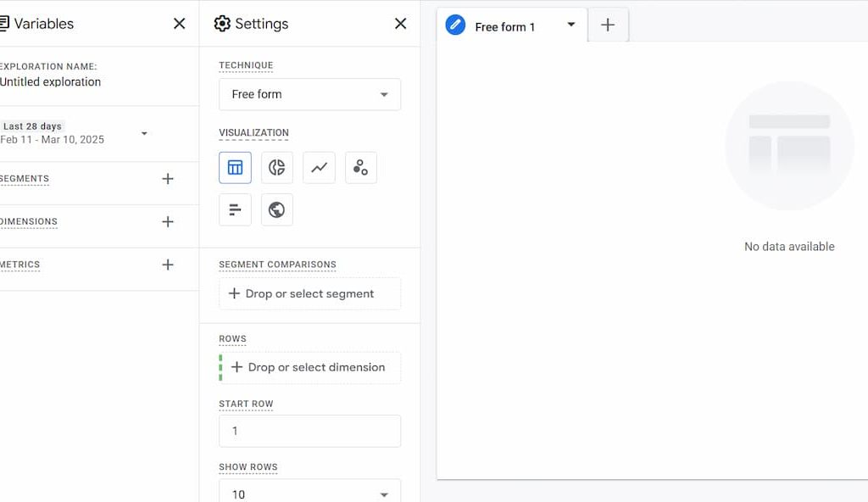Choose the line chart visualization
Screen dimensions: 868x502
pyautogui.click(x=319, y=167)
